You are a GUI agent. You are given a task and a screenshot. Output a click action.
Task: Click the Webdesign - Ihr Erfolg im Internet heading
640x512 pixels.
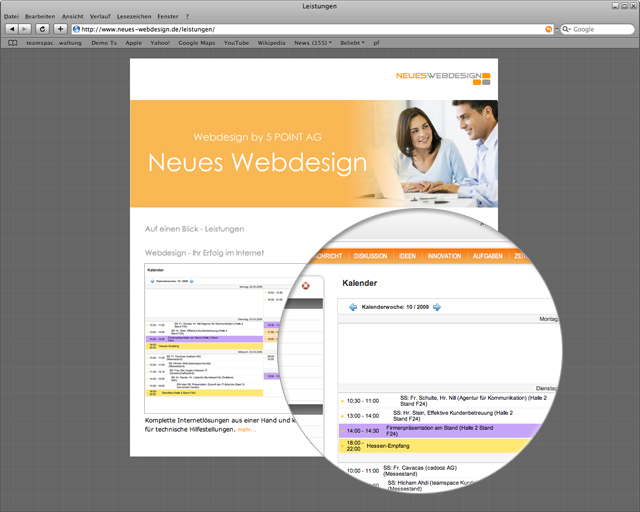coord(204,253)
